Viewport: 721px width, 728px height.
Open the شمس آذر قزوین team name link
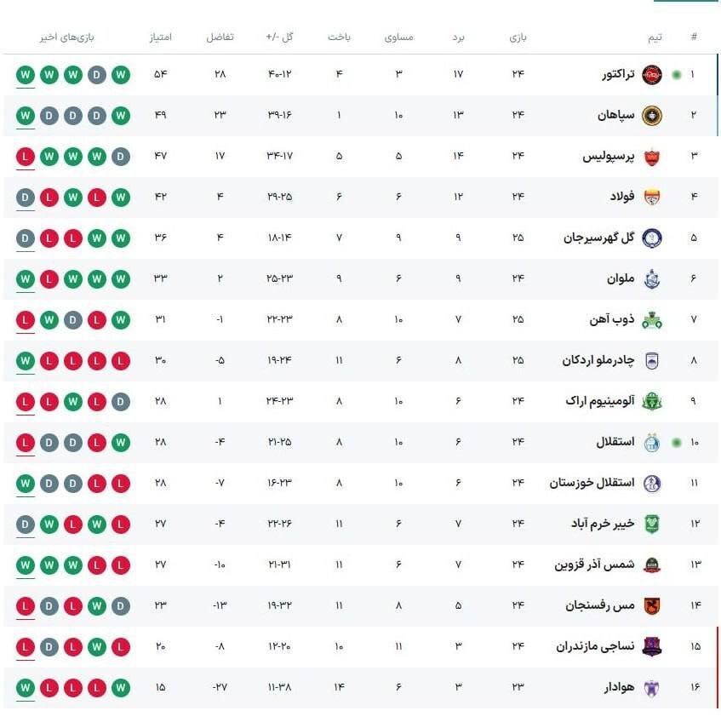[x=595, y=565]
